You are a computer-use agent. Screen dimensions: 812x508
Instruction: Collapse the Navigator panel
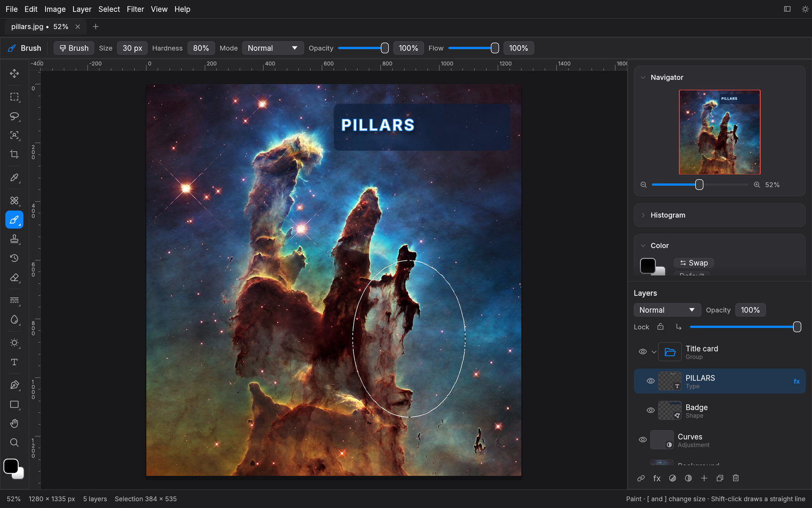point(643,78)
